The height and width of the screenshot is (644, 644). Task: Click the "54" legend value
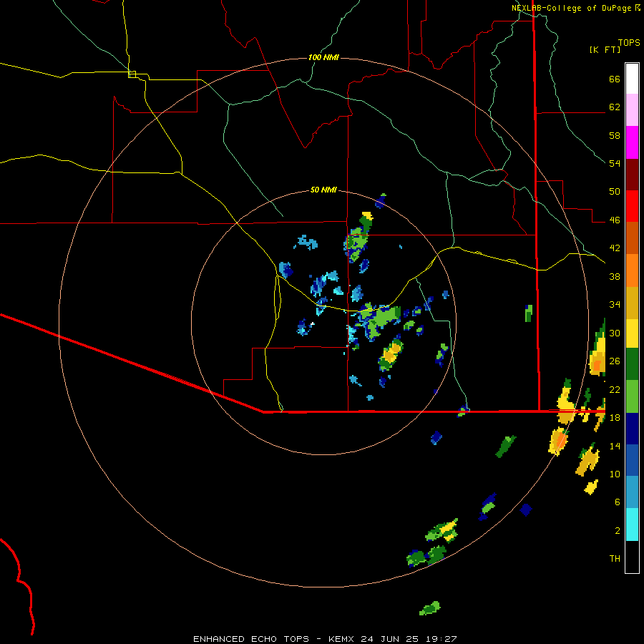pyautogui.click(x=615, y=163)
